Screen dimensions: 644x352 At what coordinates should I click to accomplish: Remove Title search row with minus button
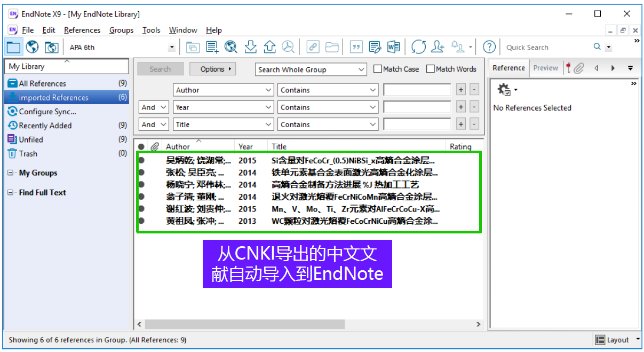[474, 124]
